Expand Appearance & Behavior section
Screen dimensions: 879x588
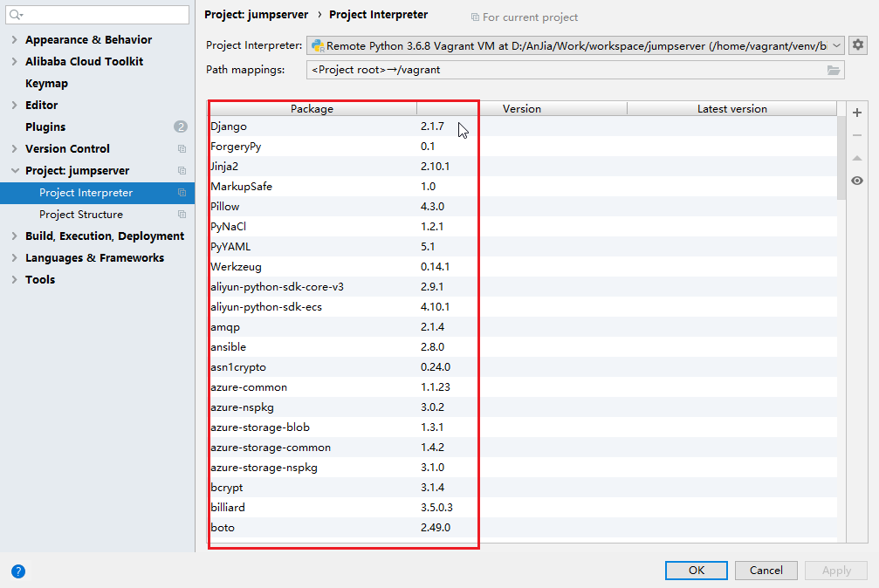pyautogui.click(x=15, y=40)
